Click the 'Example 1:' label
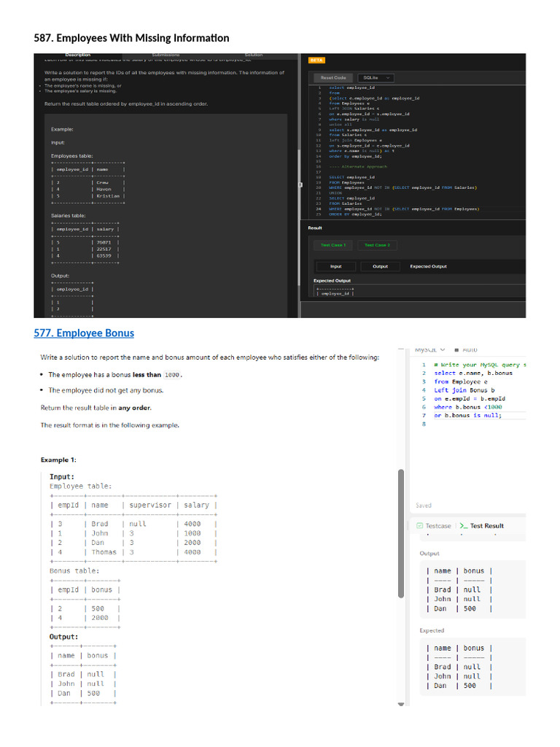The width and height of the screenshot is (560, 747). point(58,460)
